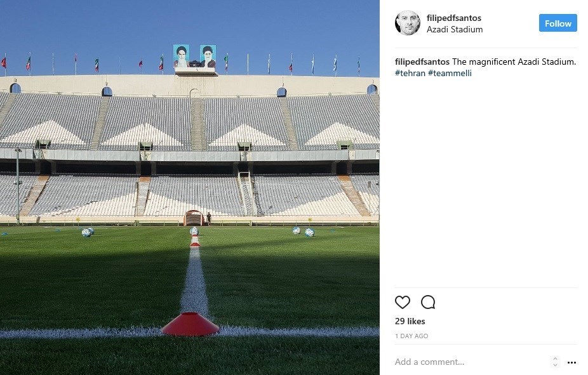Like the post with the heart icon

point(403,302)
